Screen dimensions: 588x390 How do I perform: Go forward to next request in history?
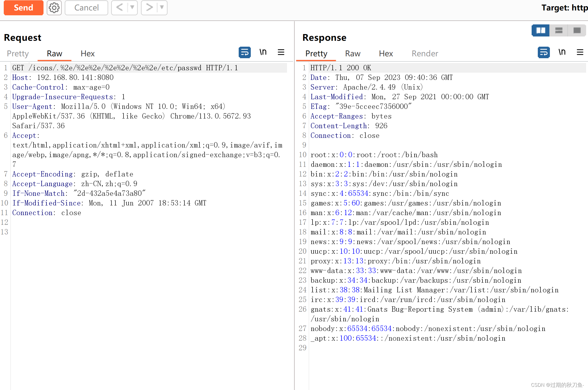pyautogui.click(x=149, y=8)
